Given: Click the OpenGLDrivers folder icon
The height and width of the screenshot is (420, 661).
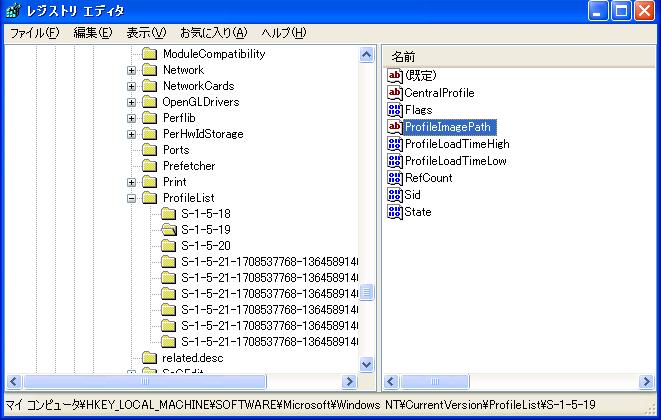Looking at the screenshot, I should pyautogui.click(x=150, y=102).
